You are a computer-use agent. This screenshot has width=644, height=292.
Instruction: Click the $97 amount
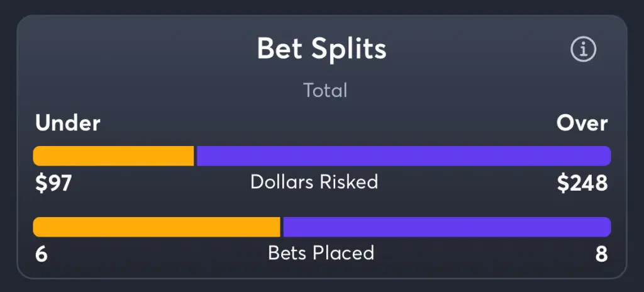click(53, 183)
